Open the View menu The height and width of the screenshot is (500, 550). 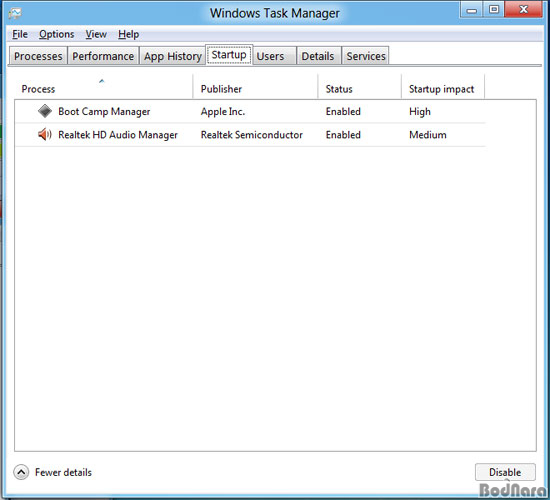[96, 34]
